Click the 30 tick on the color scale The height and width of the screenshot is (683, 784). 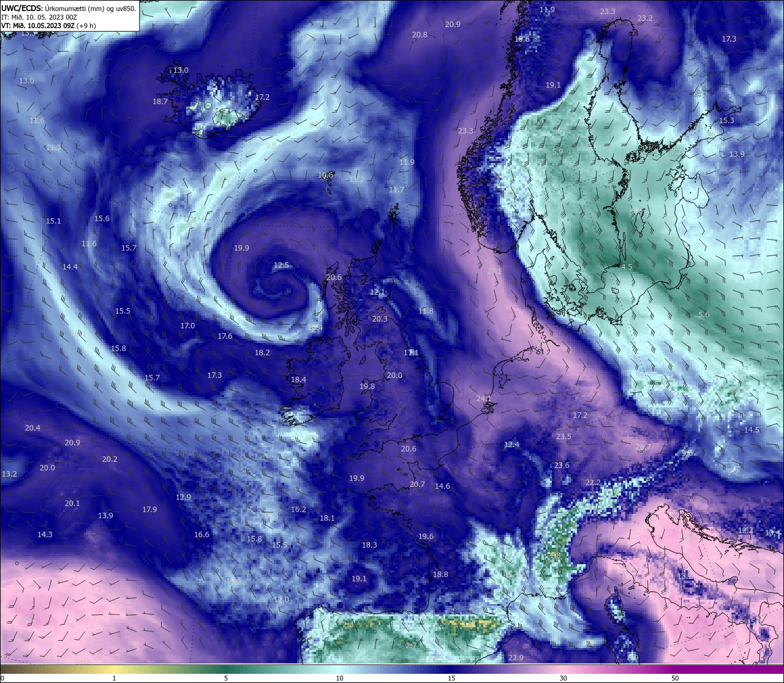point(563,678)
